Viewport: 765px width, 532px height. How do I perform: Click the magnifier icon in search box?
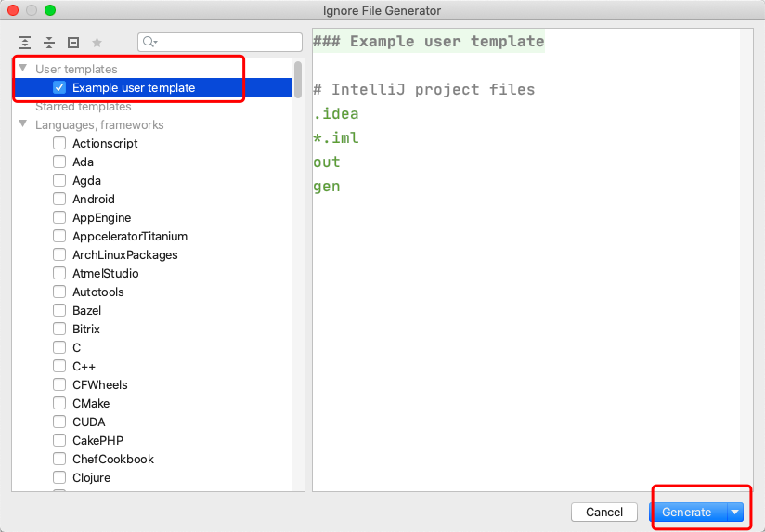pyautogui.click(x=149, y=42)
